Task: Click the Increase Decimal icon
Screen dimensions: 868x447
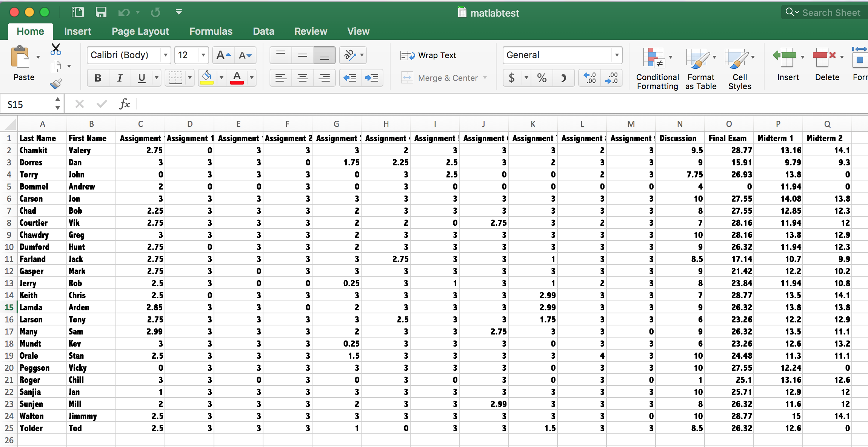Action: pyautogui.click(x=590, y=78)
